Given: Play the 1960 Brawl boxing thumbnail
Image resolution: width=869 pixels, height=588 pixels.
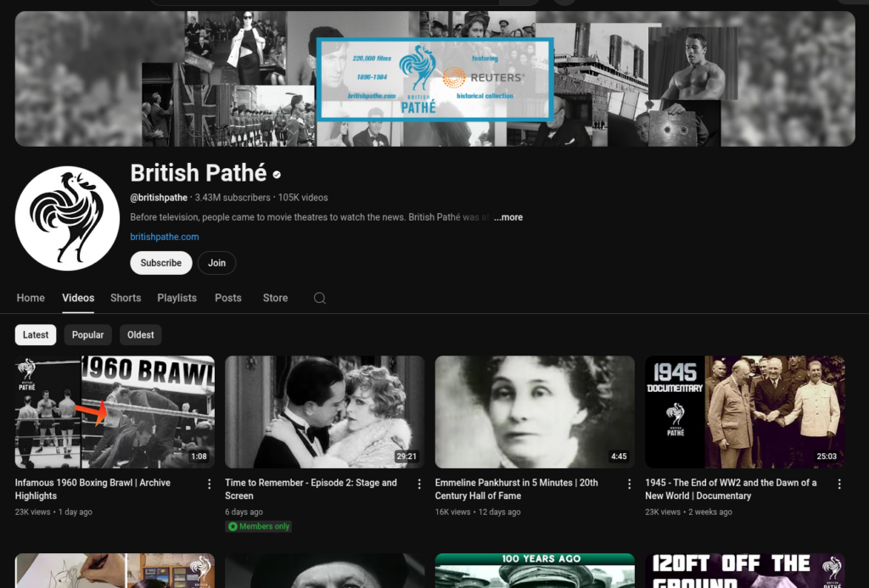Looking at the screenshot, I should pos(115,412).
